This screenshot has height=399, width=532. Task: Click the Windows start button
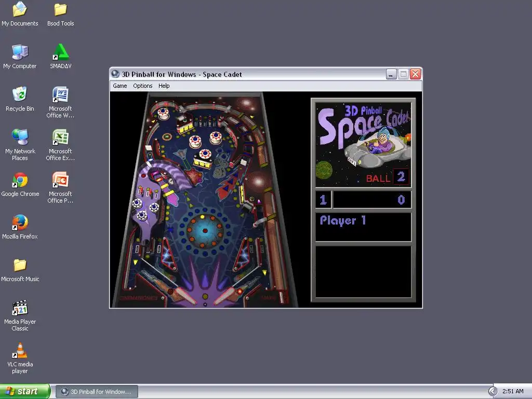(25, 392)
